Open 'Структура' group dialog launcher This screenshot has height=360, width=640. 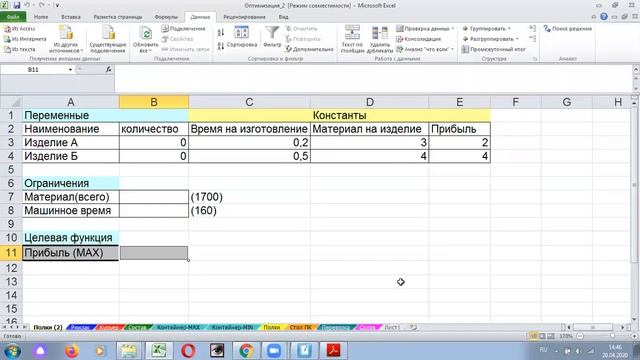tap(535, 59)
